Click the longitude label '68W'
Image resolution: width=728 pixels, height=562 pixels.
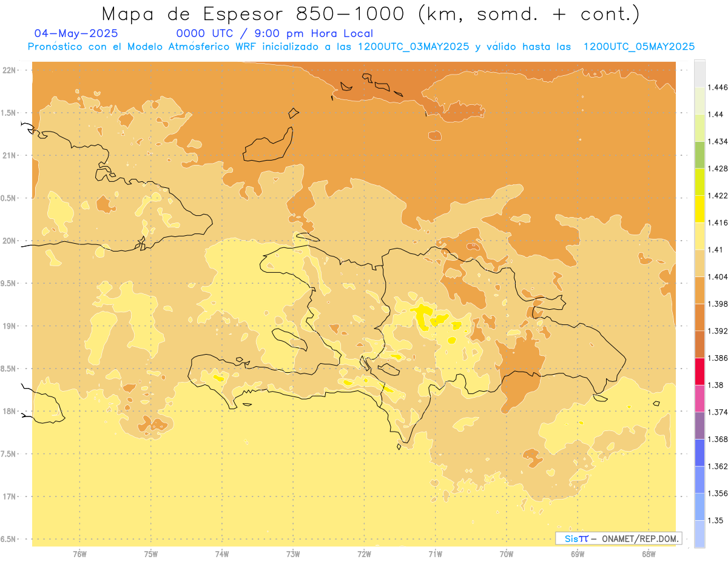[x=649, y=554]
